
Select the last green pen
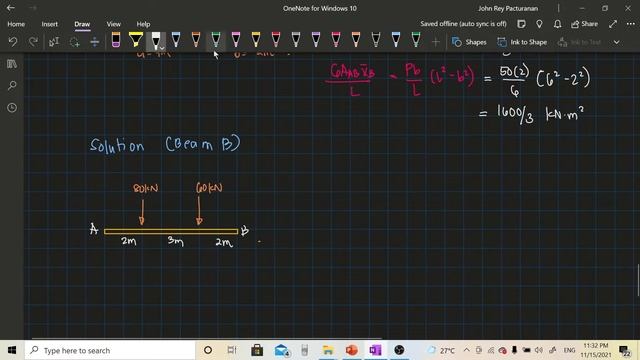416,40
